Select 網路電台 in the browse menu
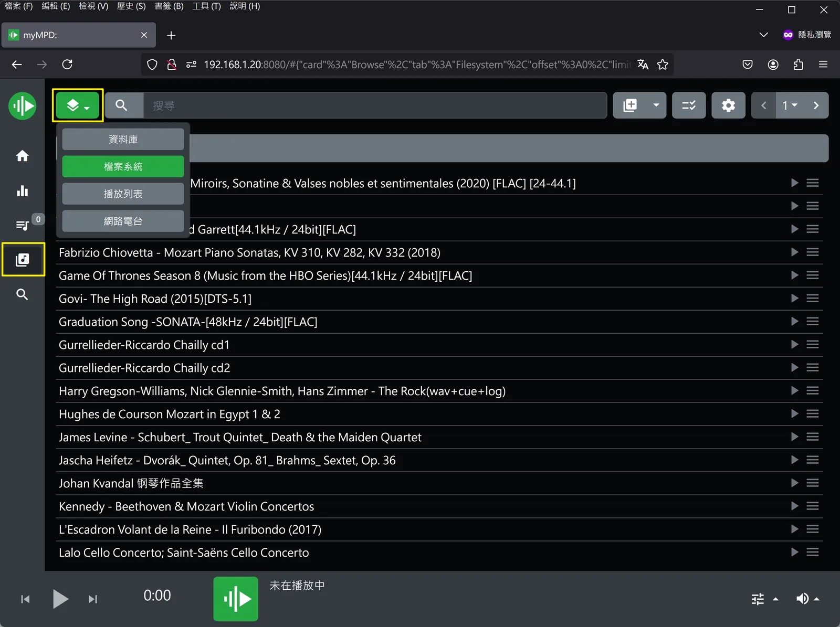This screenshot has height=627, width=840. pos(123,221)
